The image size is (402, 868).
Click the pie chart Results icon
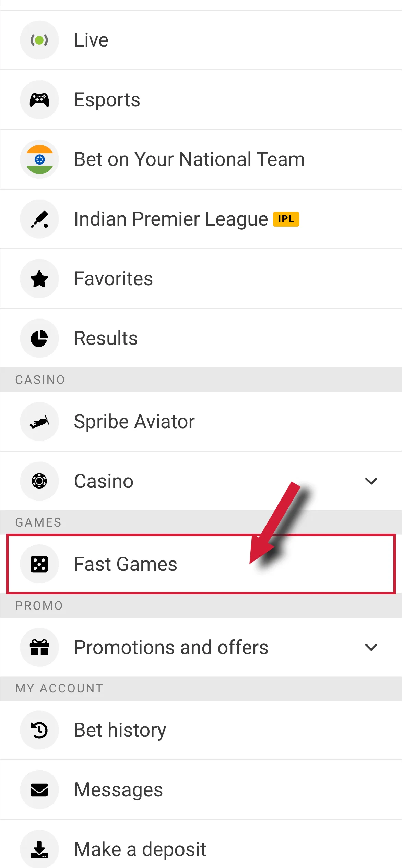39,338
